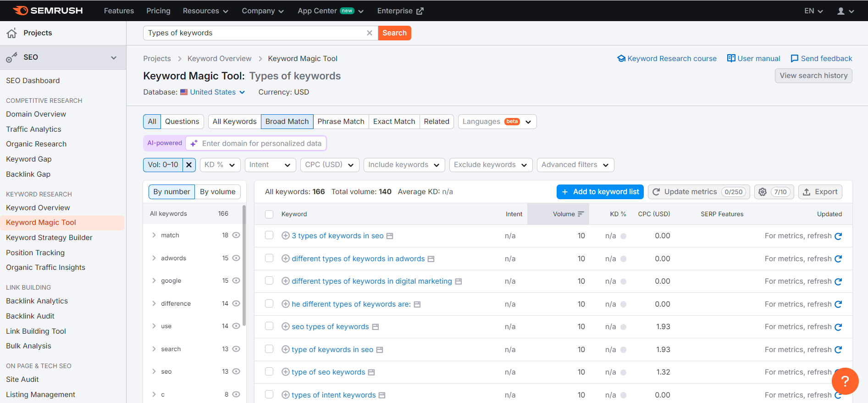Image resolution: width=868 pixels, height=403 pixels.
Task: Collapse the SEO sidebar section
Action: pyautogui.click(x=114, y=57)
